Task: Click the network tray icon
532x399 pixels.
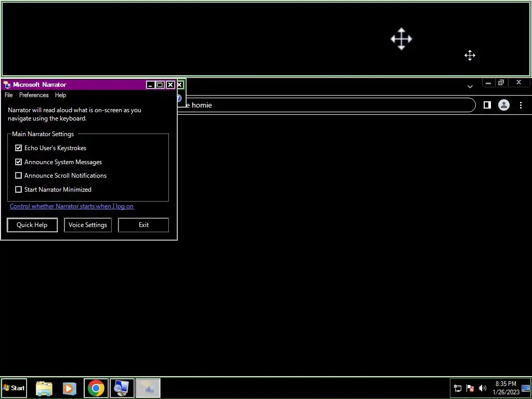Action: (x=458, y=388)
